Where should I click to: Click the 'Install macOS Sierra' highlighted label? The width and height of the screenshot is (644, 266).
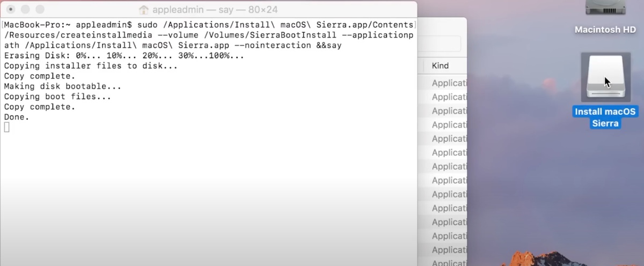tap(605, 117)
